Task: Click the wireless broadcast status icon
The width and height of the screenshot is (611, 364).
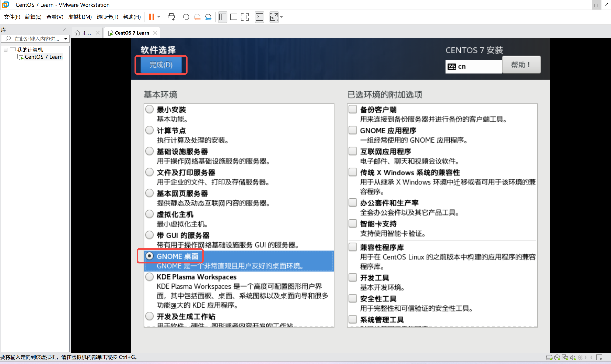Action: [589, 358]
